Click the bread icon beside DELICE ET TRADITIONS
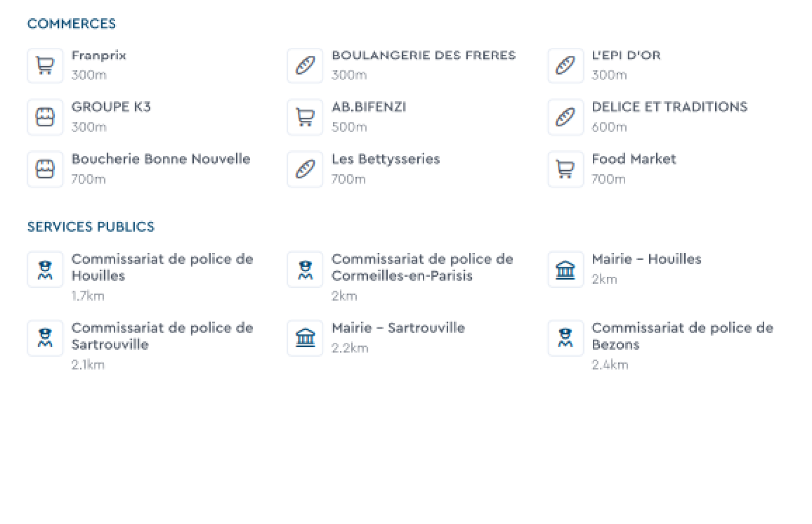The height and width of the screenshot is (524, 812). pos(565,117)
